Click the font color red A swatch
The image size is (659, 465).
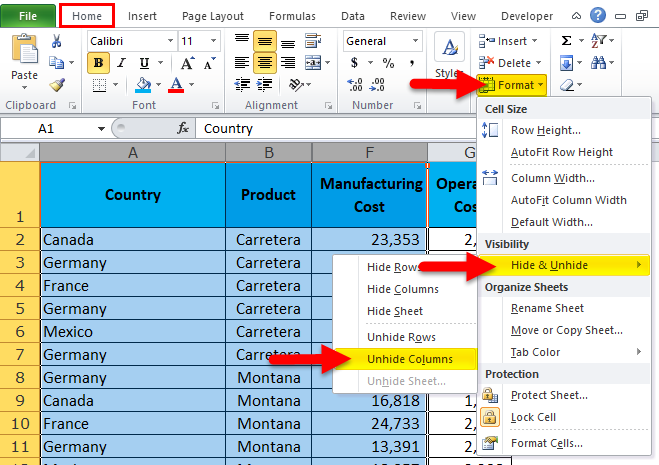[177, 85]
